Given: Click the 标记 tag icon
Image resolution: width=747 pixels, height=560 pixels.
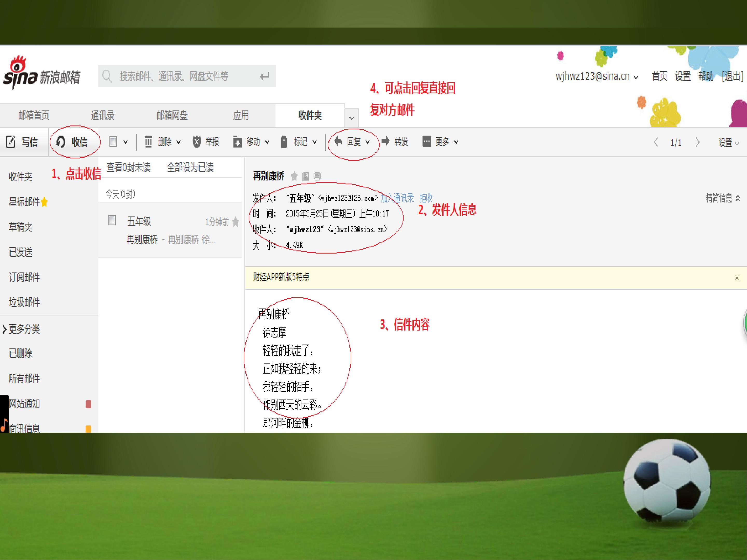Looking at the screenshot, I should [x=284, y=142].
